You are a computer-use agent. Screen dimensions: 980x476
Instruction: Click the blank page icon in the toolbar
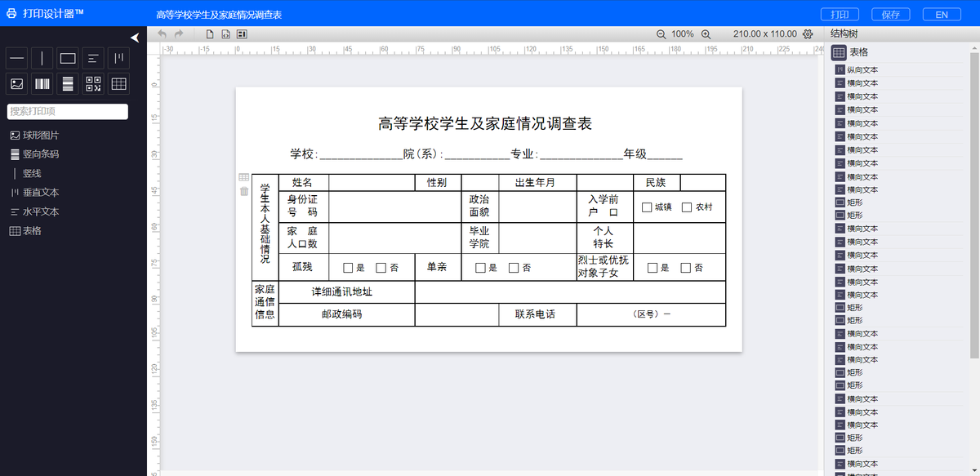[x=210, y=34]
